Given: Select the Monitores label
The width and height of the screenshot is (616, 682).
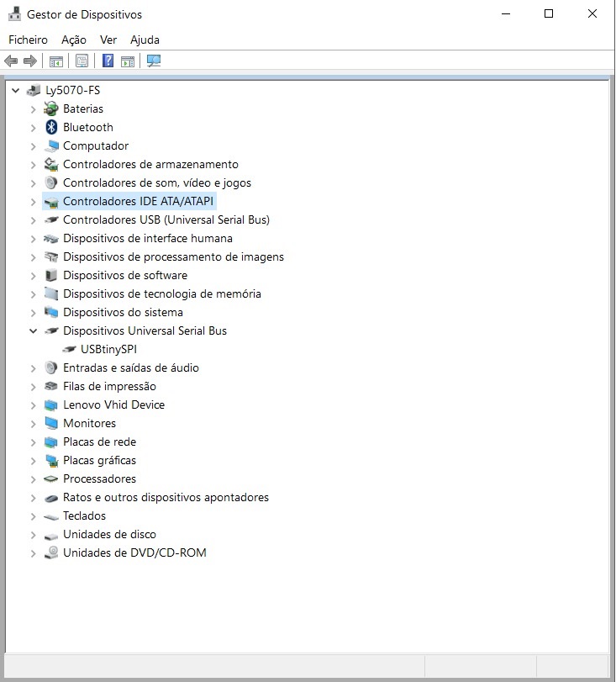Looking at the screenshot, I should coord(90,423).
